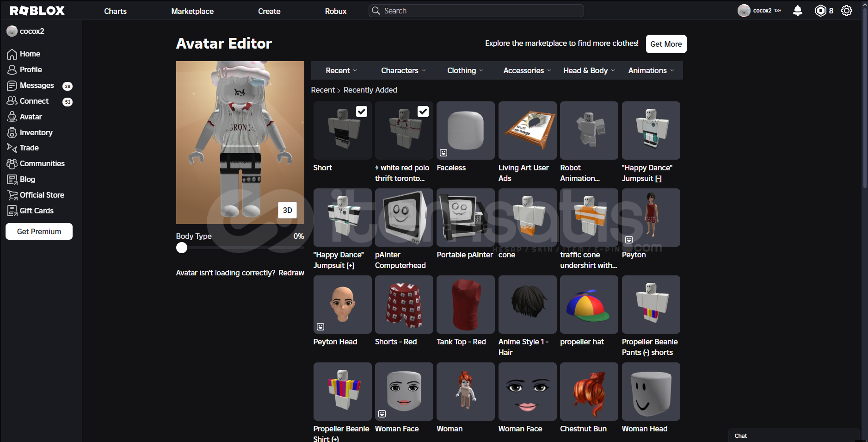The width and height of the screenshot is (868, 442).
Task: Select the propeller hat thumbnail
Action: [x=589, y=305]
